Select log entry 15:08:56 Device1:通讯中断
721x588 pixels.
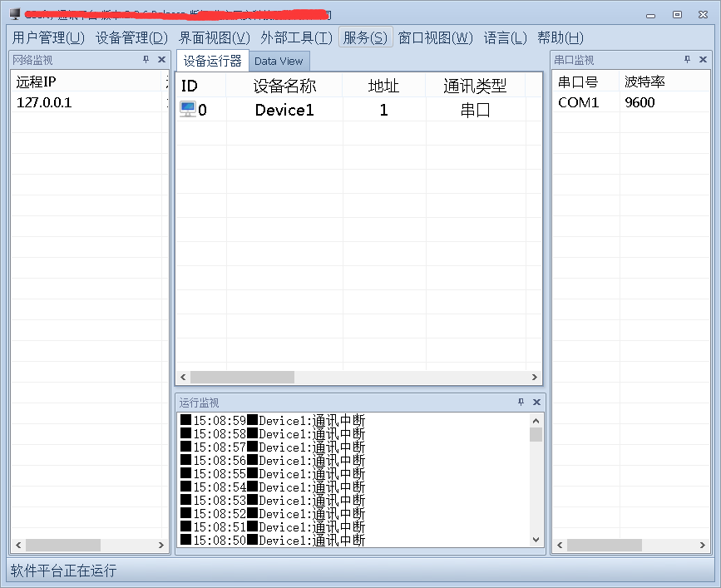point(273,460)
